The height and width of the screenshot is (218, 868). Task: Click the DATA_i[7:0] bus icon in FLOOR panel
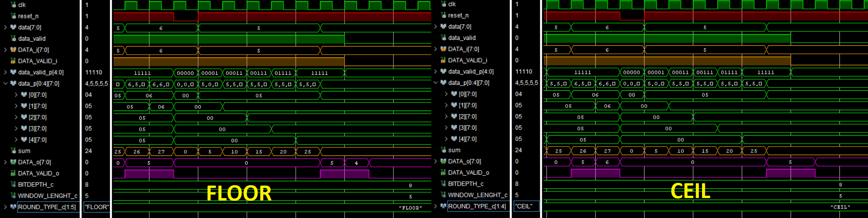(x=13, y=50)
